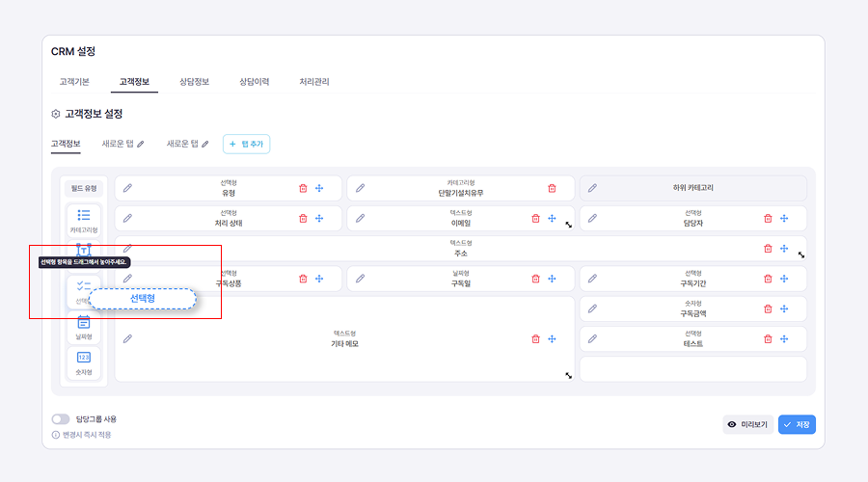The width and height of the screenshot is (868, 482).
Task: Click the empty field slot below 테스트
Action: pos(692,369)
